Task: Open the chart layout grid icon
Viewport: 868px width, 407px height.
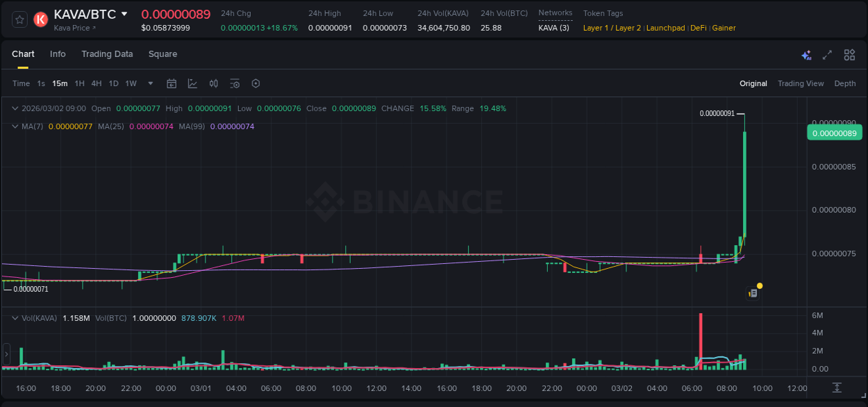Action: 849,54
